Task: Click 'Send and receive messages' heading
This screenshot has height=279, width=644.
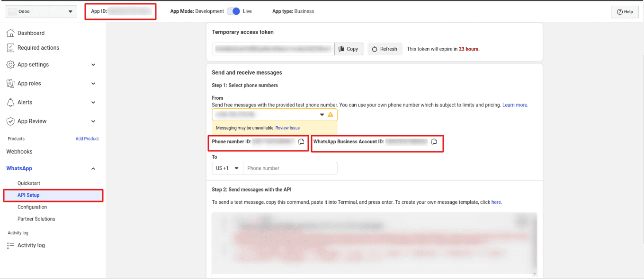Action: 247,73
